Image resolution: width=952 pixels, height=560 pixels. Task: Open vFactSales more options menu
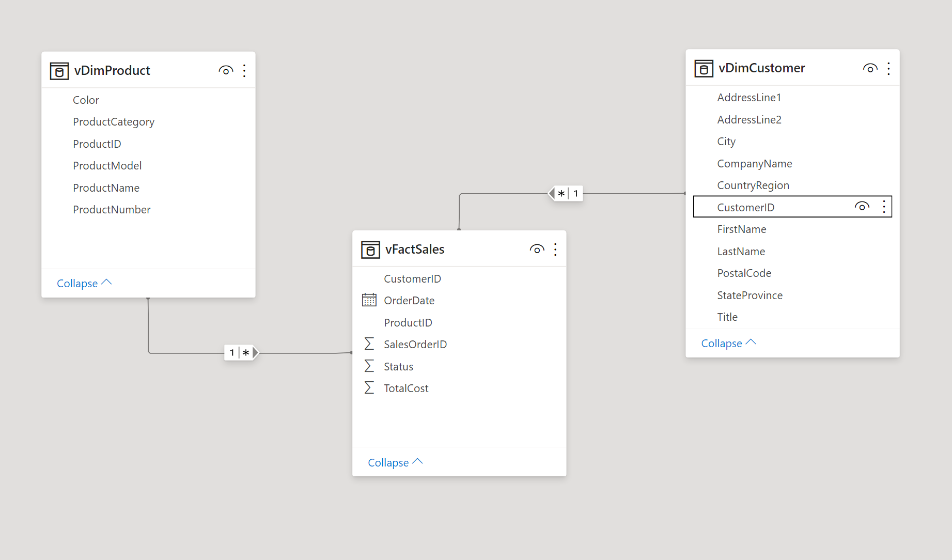pyautogui.click(x=555, y=250)
